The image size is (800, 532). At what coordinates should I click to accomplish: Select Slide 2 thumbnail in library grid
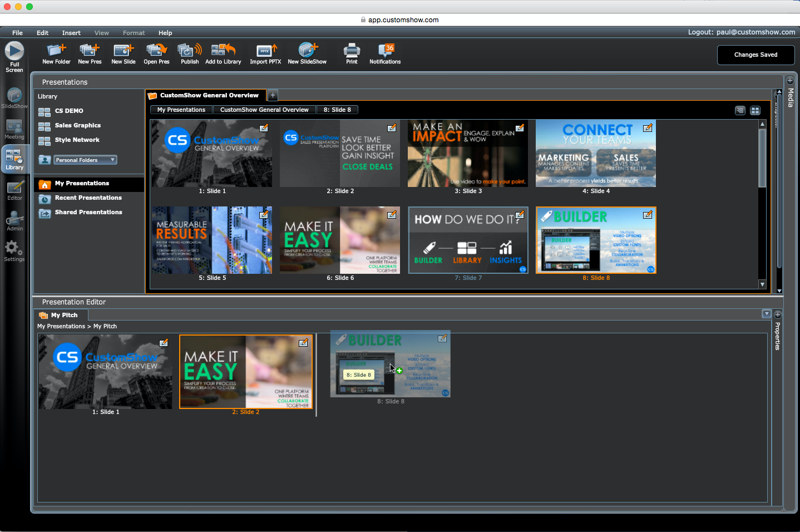coord(340,154)
